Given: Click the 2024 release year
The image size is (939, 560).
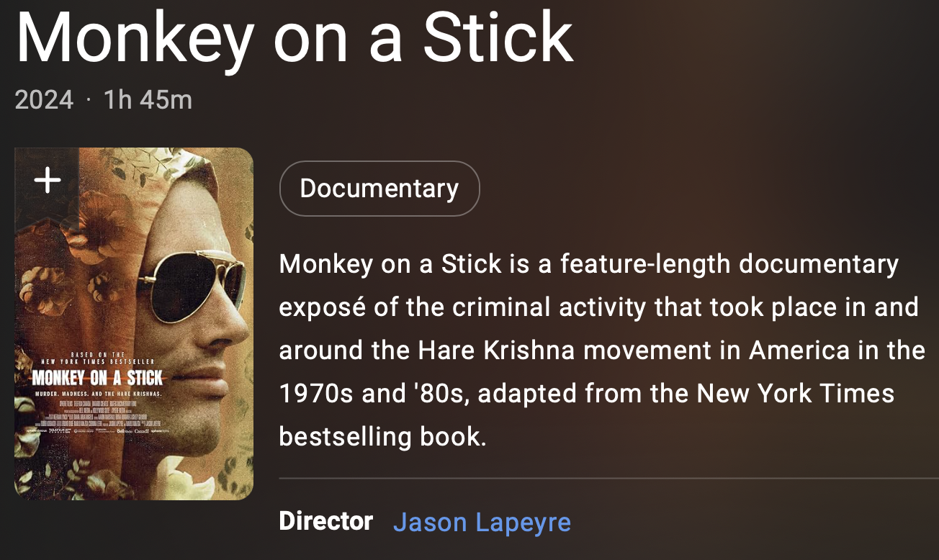Looking at the screenshot, I should (x=44, y=99).
